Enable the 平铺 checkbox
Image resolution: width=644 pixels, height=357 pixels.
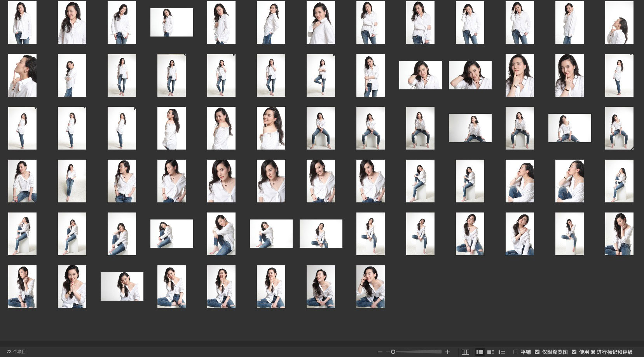pos(516,352)
